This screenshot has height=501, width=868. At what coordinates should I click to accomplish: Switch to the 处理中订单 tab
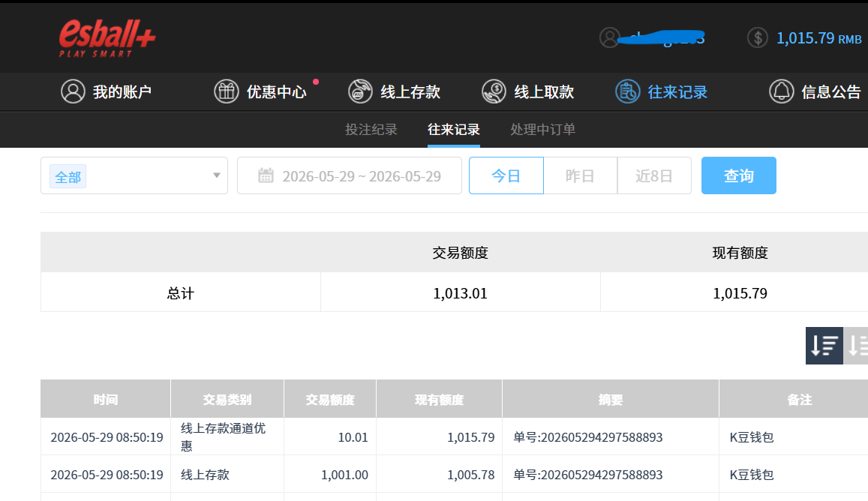point(542,130)
